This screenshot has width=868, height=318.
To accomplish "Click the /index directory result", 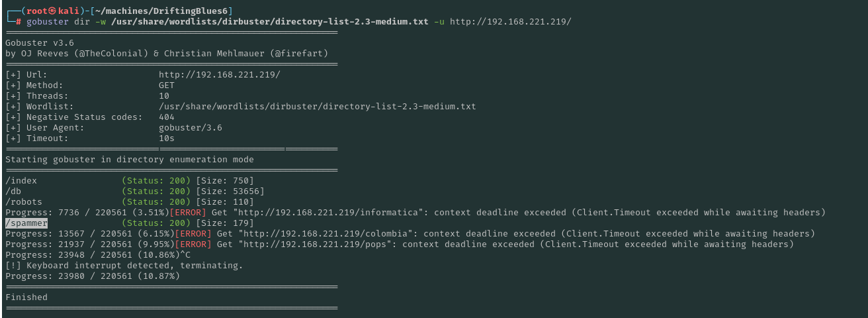I will [x=21, y=181].
